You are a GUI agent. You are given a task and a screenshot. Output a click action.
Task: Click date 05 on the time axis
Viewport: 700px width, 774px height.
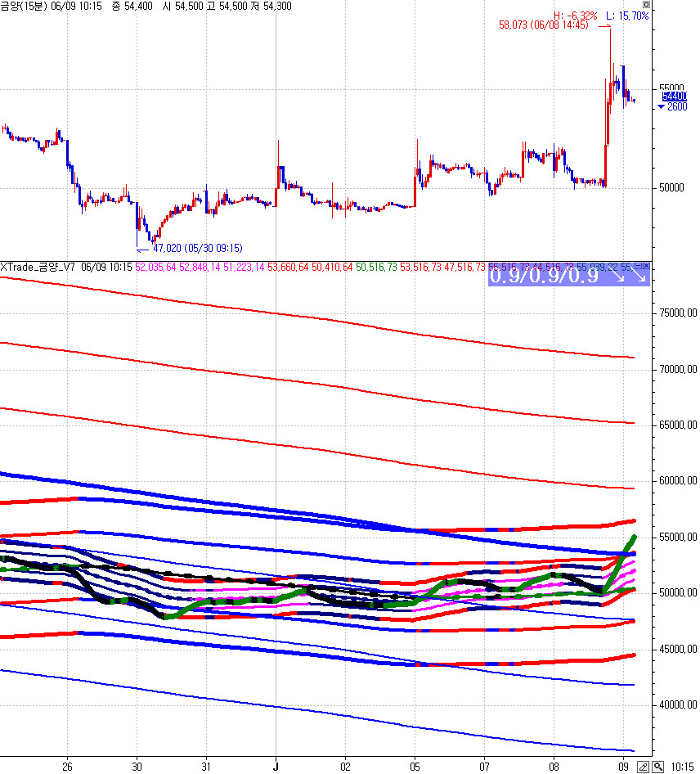tap(415, 767)
